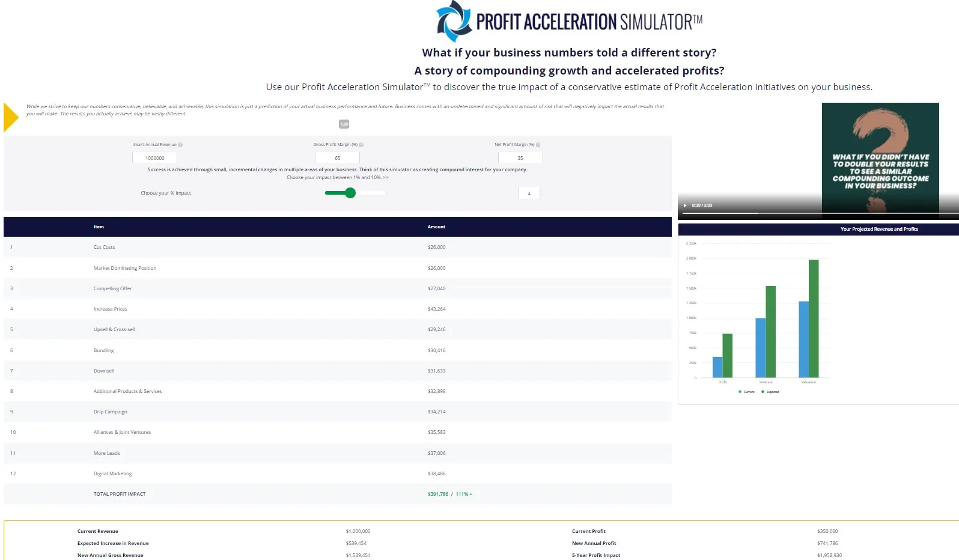Click the 0:39 / 3:33 video time display
The image size is (959, 560).
tap(702, 205)
